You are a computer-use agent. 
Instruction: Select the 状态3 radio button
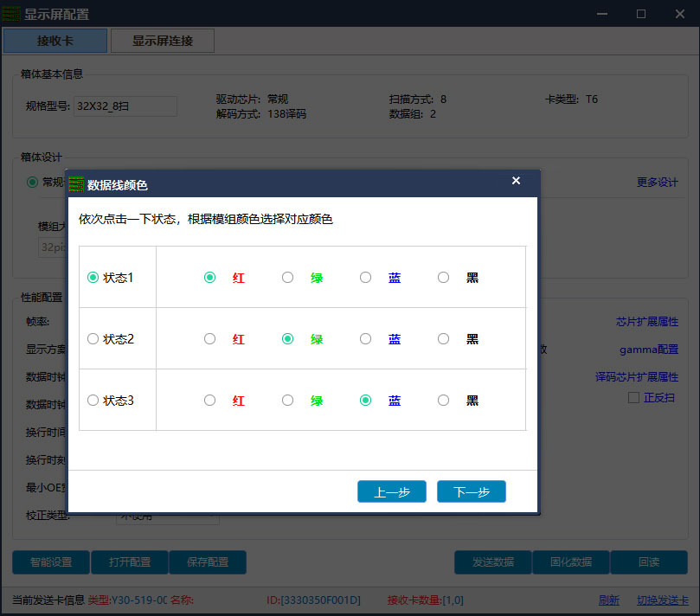tap(93, 400)
